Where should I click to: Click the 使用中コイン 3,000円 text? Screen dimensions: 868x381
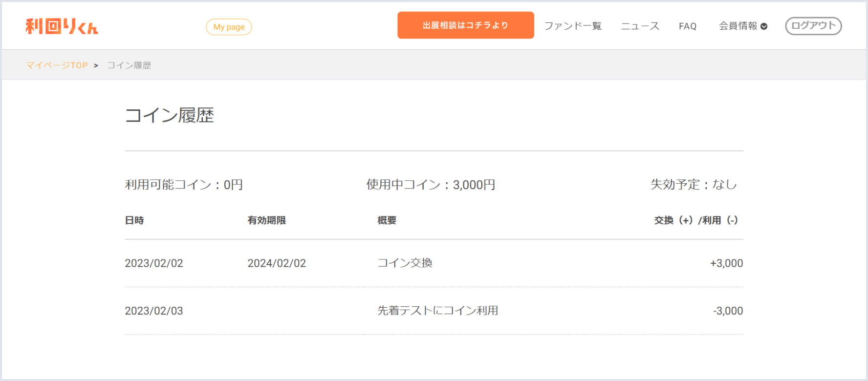point(431,185)
